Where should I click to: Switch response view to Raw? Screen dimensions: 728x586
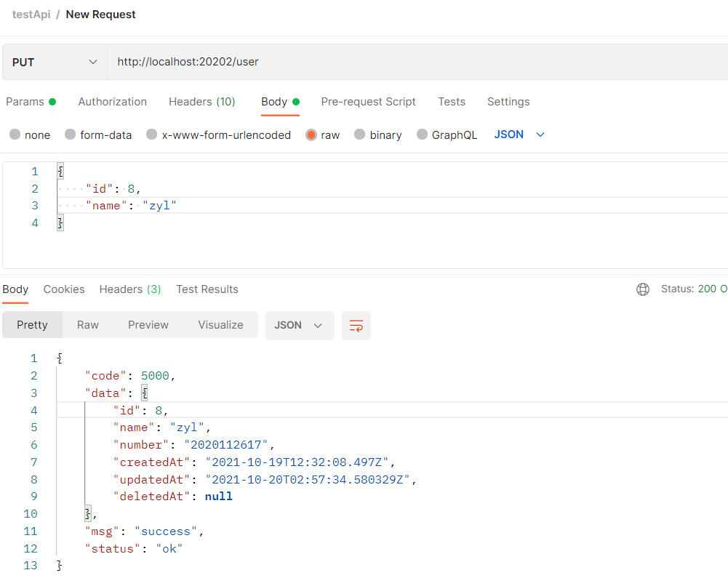coord(88,325)
